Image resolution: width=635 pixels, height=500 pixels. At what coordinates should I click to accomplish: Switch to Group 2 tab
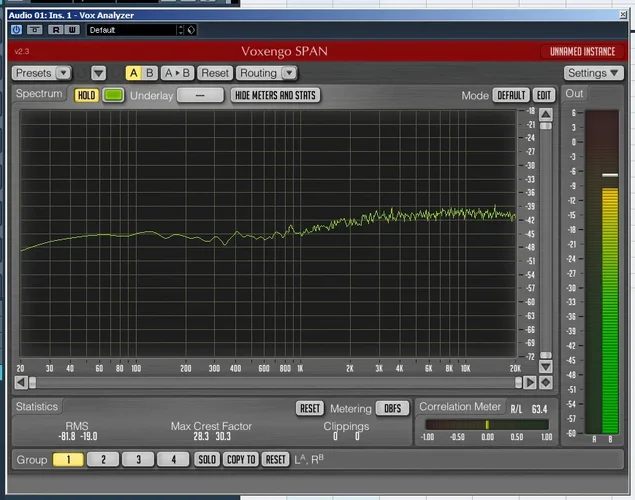coord(103,459)
